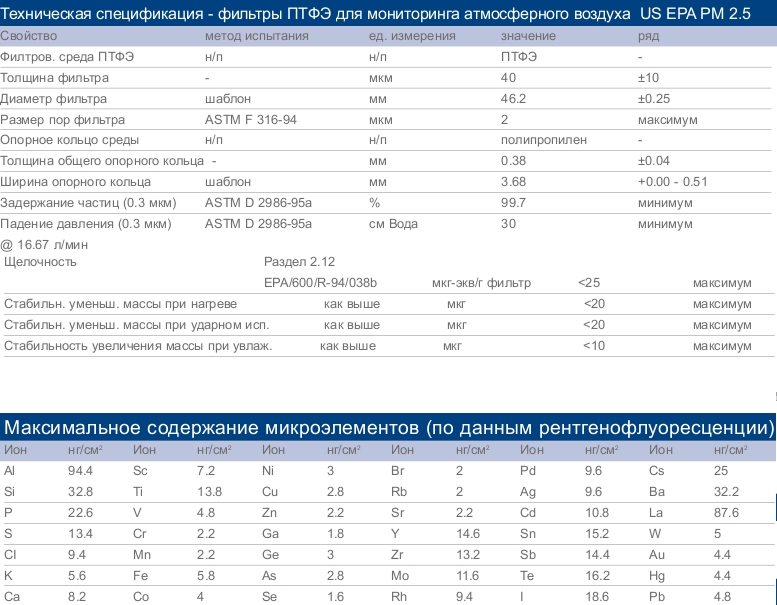Click the value '13.4' for S
The width and height of the screenshot is (777, 605).
point(80,534)
